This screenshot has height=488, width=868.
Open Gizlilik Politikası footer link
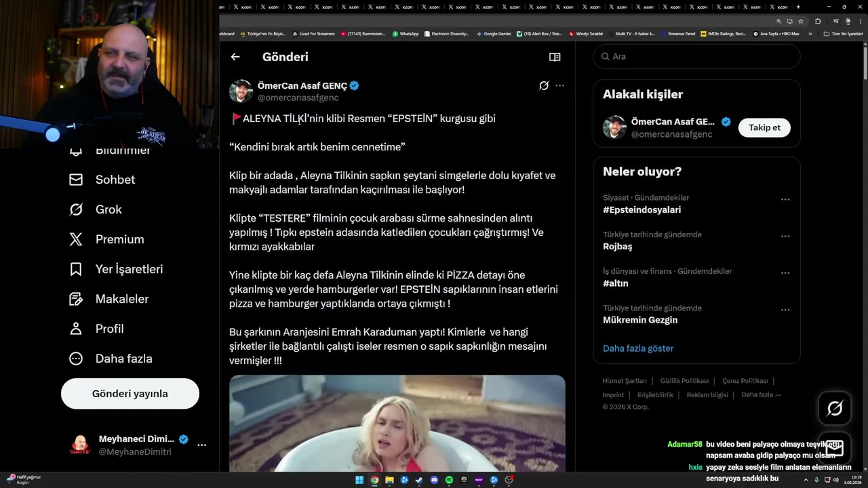684,381
